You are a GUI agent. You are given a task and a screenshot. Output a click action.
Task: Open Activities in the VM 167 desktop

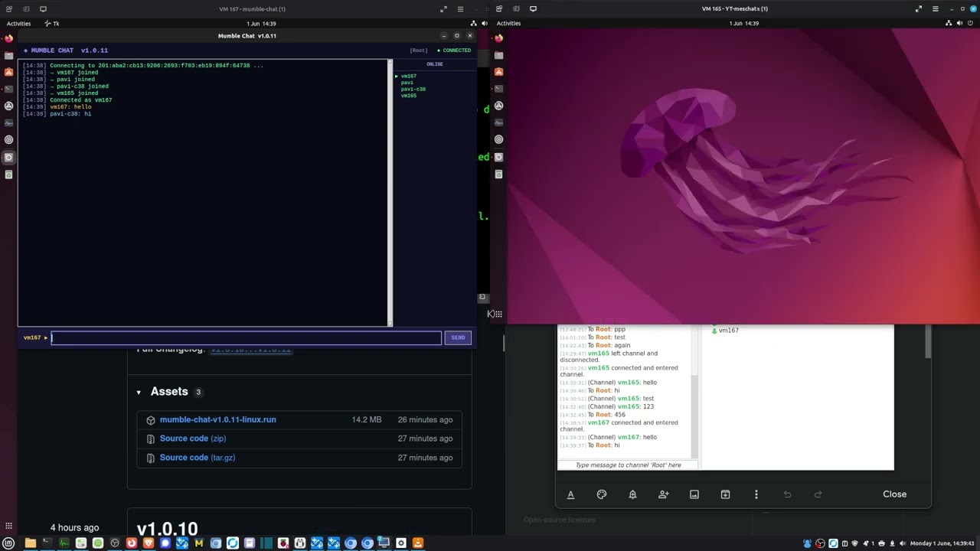coord(18,24)
